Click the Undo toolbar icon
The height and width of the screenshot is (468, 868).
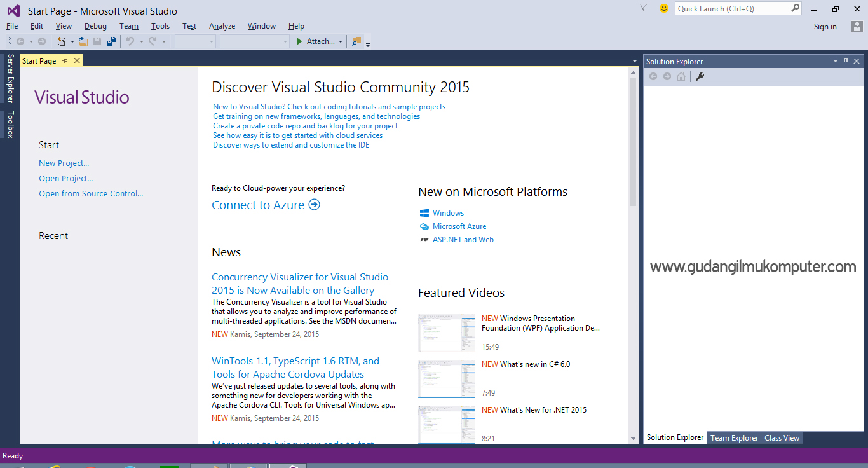130,41
